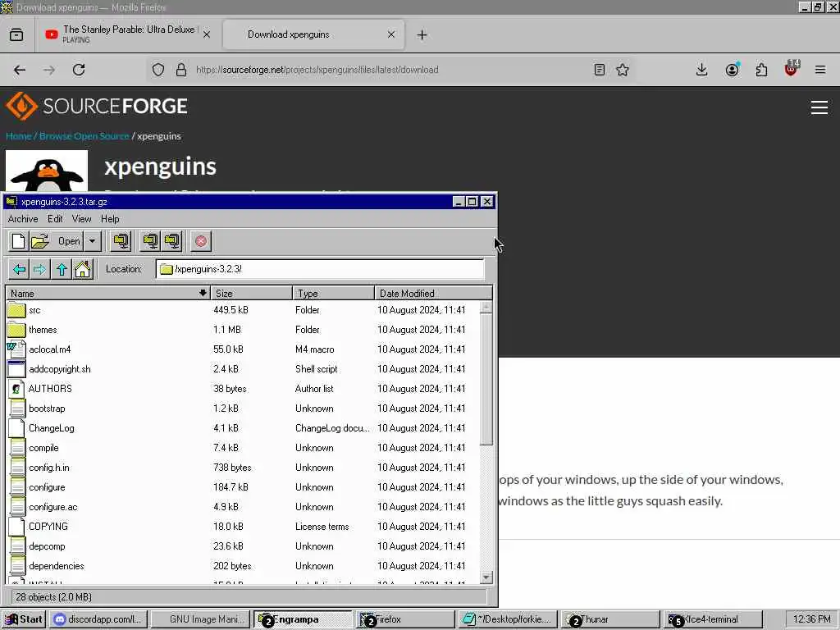Open the Edit menu in Engrampa
Image resolution: width=840 pixels, height=630 pixels.
(55, 218)
